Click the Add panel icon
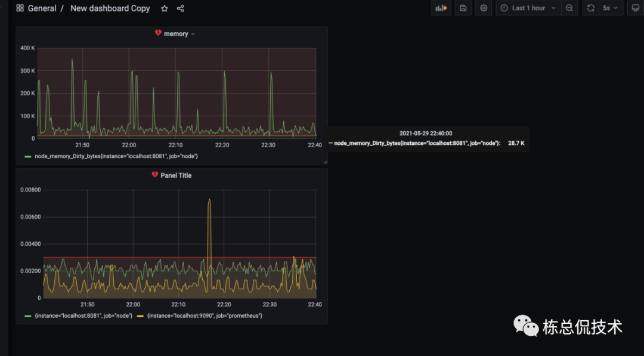Image resolution: width=644 pixels, height=356 pixels. [441, 8]
